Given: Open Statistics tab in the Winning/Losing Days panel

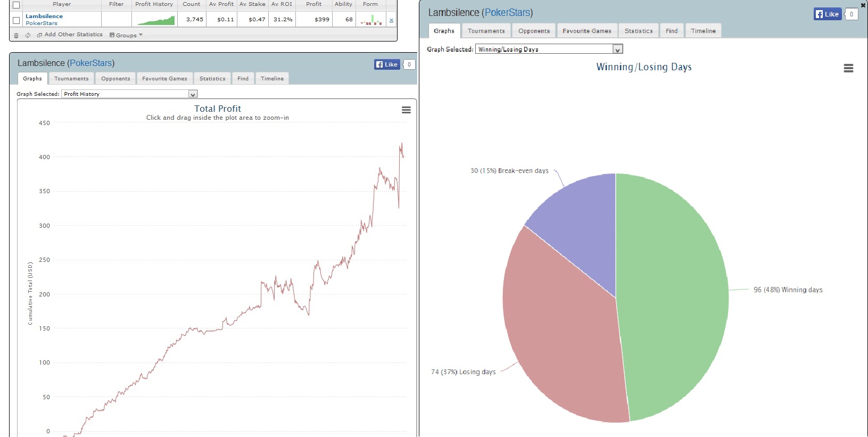Looking at the screenshot, I should [639, 31].
